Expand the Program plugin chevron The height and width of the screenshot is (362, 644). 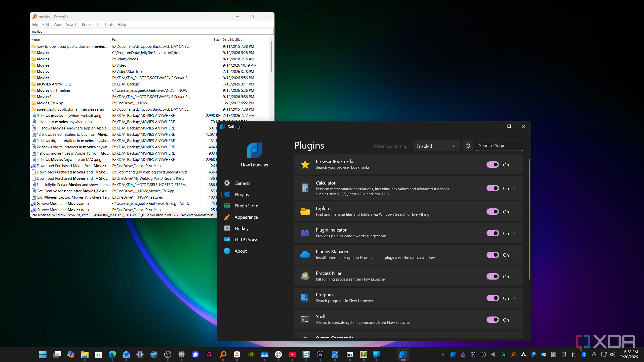[x=515, y=298]
